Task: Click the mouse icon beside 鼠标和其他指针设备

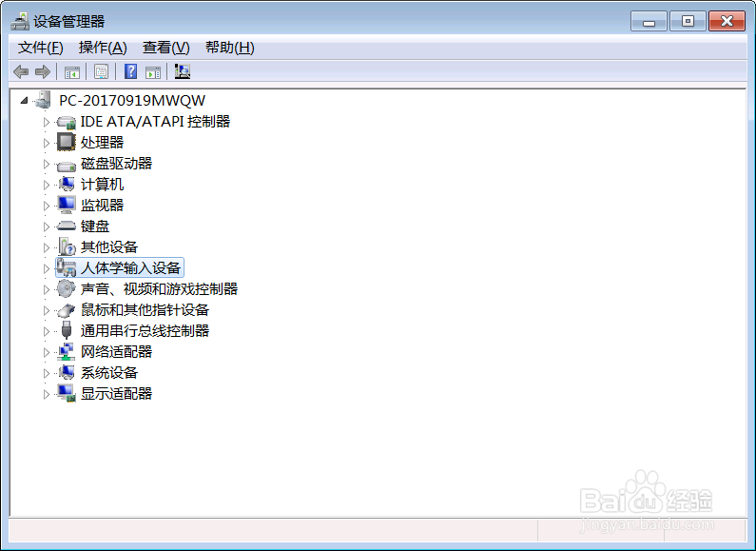Action: [66, 309]
